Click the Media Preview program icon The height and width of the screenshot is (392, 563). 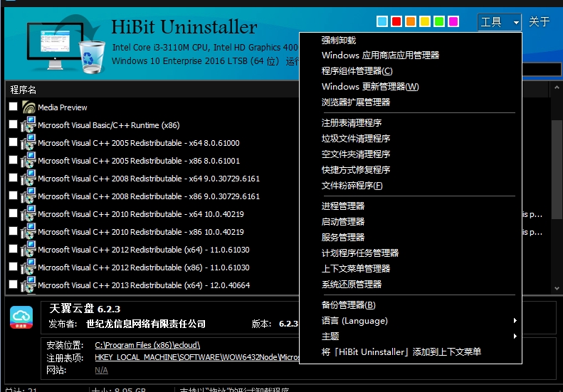pos(28,107)
